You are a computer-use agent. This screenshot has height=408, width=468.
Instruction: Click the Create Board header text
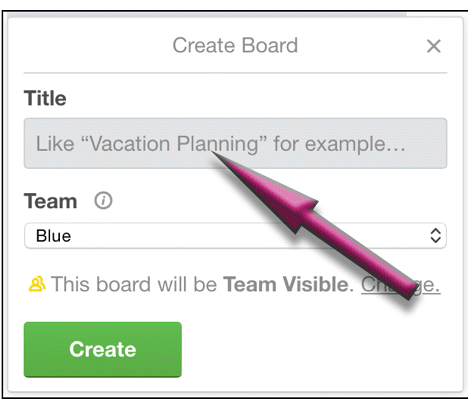click(x=235, y=45)
